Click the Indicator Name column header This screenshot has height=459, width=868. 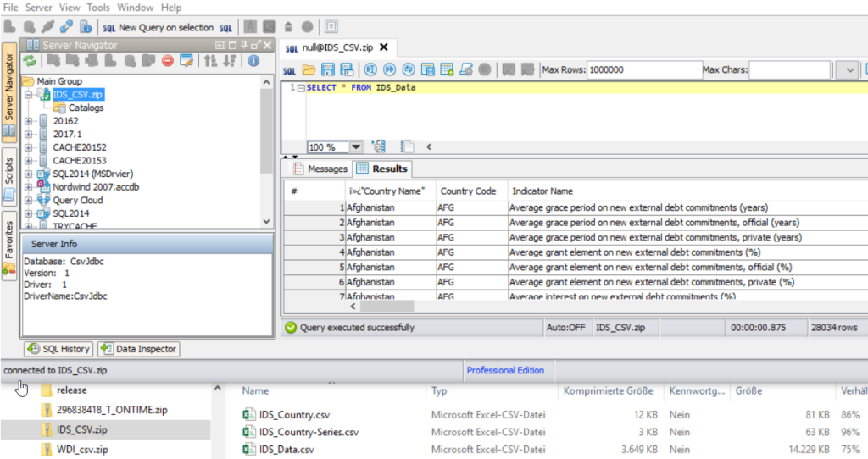point(542,191)
